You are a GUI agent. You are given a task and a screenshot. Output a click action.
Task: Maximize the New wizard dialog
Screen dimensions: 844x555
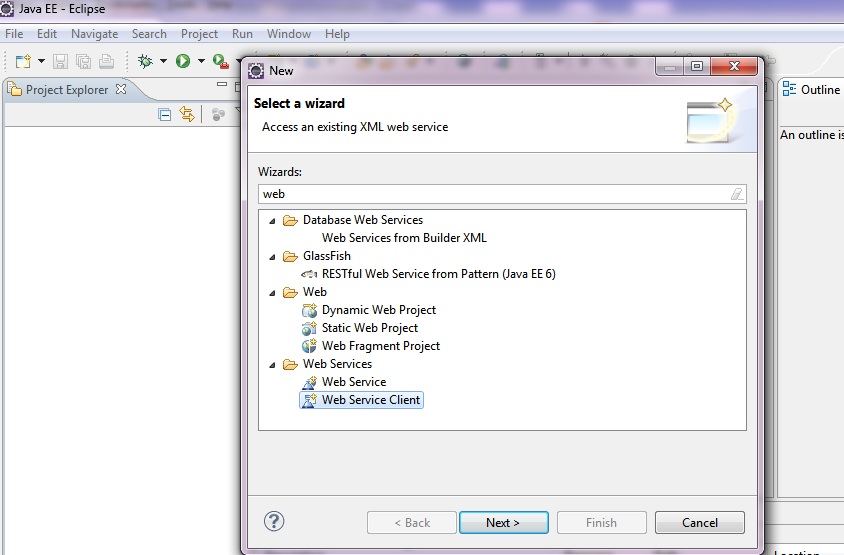pyautogui.click(x=697, y=67)
